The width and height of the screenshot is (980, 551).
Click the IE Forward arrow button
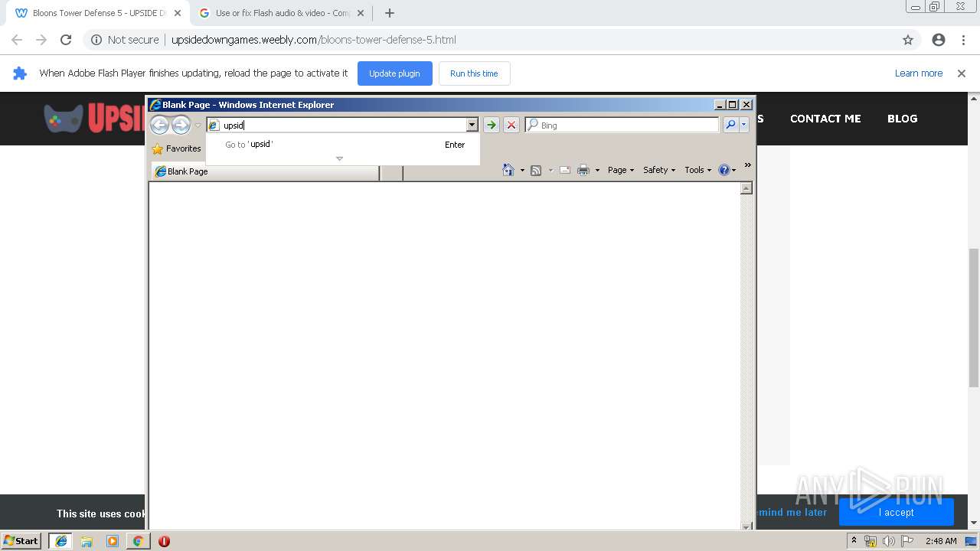(181, 125)
